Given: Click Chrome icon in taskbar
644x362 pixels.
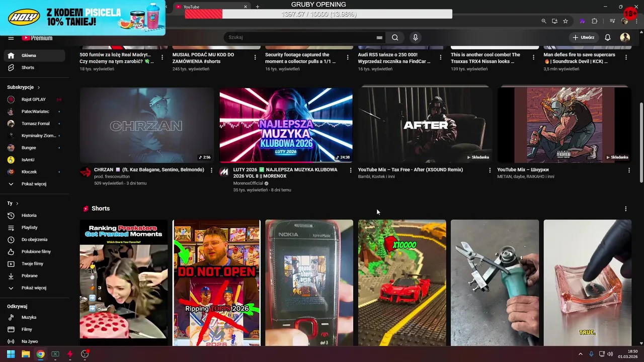Looking at the screenshot, I should click(x=40, y=354).
